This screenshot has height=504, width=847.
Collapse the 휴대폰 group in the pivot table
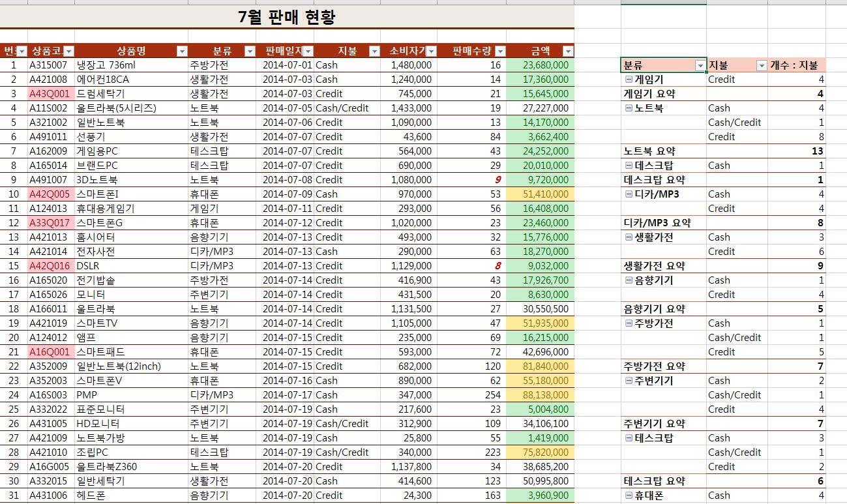pyautogui.click(x=629, y=496)
